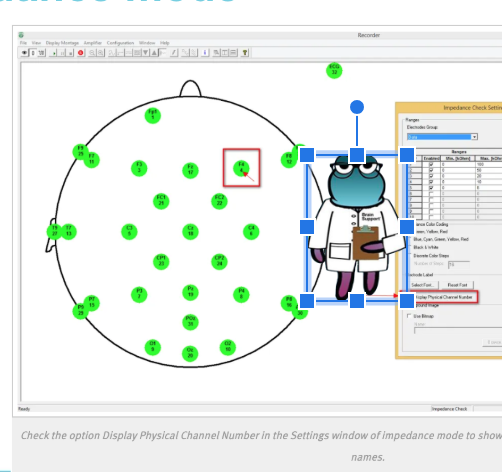Image resolution: width=502 pixels, height=472 pixels.
Task: Open the File menu
Action: 23,43
